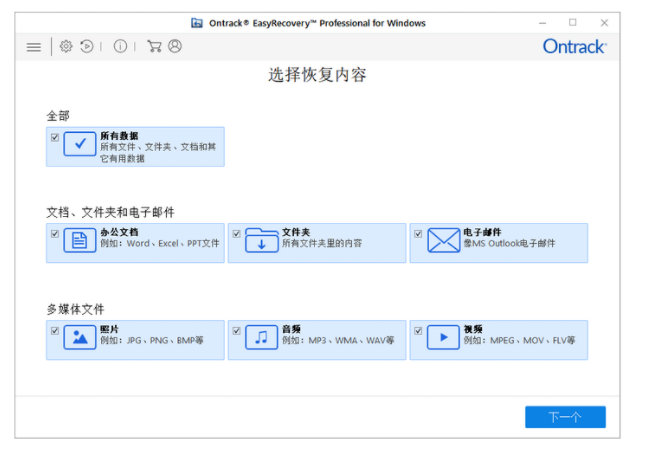Open the hamburger menu
Screen dimensions: 648x450
pos(34,46)
